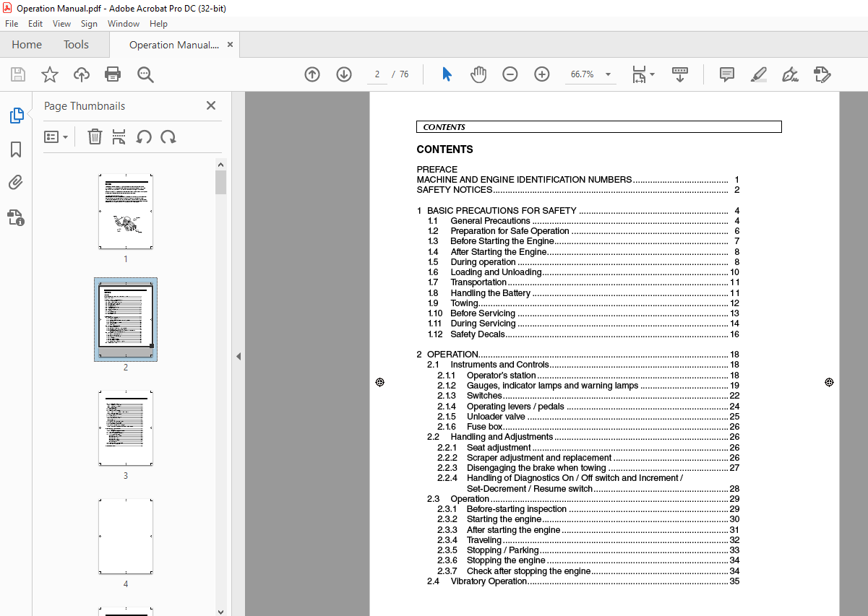Select page 3 thumbnail
The height and width of the screenshot is (616, 868).
(126, 428)
